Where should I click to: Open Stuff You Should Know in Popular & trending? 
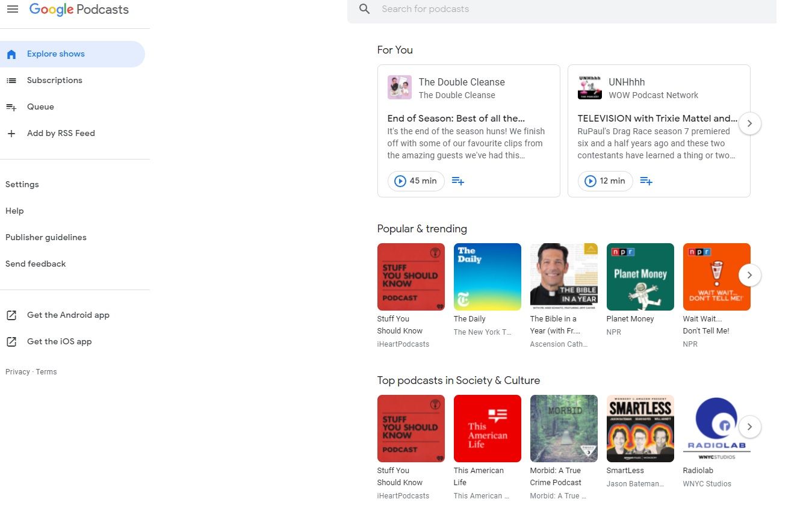tap(411, 277)
